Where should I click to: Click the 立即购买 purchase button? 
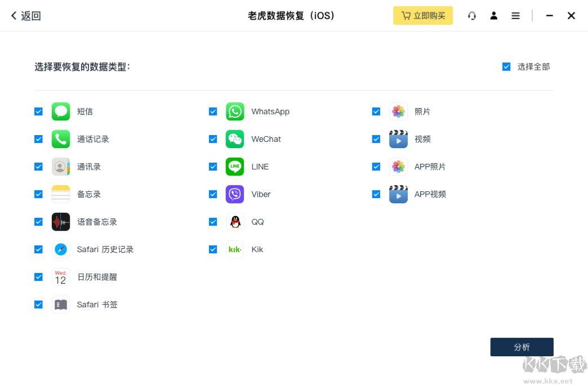423,15
